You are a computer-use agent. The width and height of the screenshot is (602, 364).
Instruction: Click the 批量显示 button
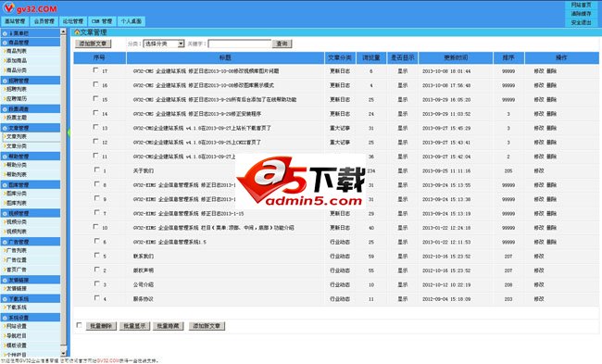[x=134, y=326]
